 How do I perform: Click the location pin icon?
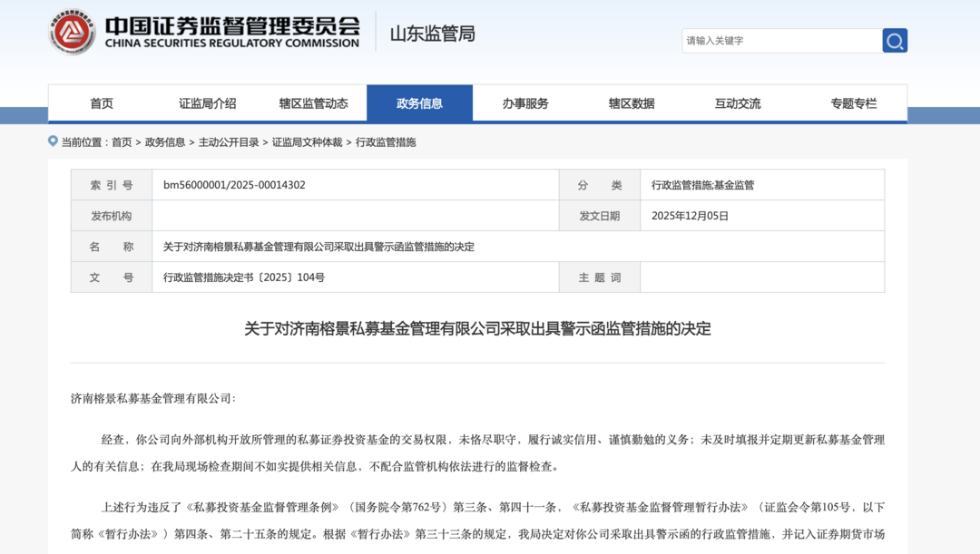click(x=53, y=141)
